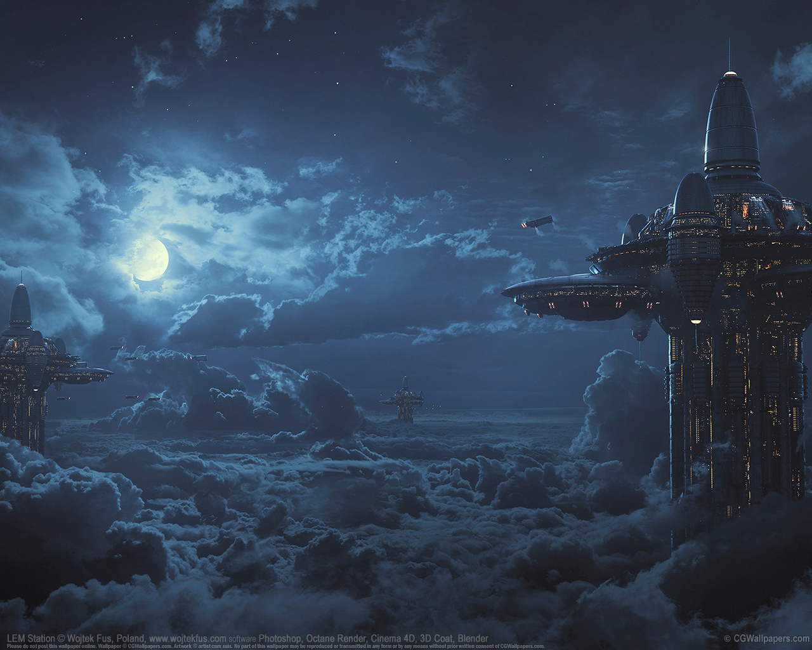
Task: Click the distant tower on the horizon
Action: tap(403, 400)
